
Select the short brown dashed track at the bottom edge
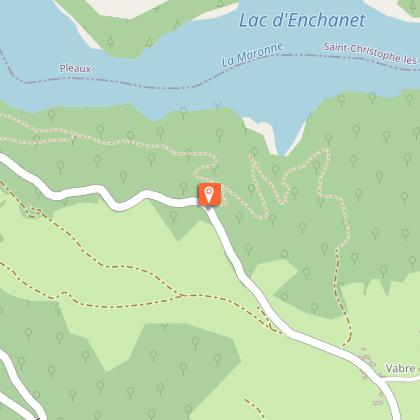(255, 408)
